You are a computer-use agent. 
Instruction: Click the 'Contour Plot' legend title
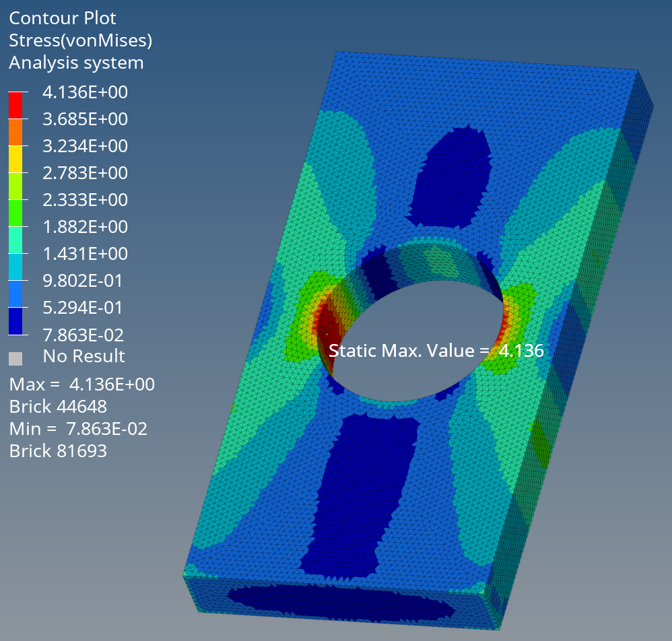coord(63,18)
